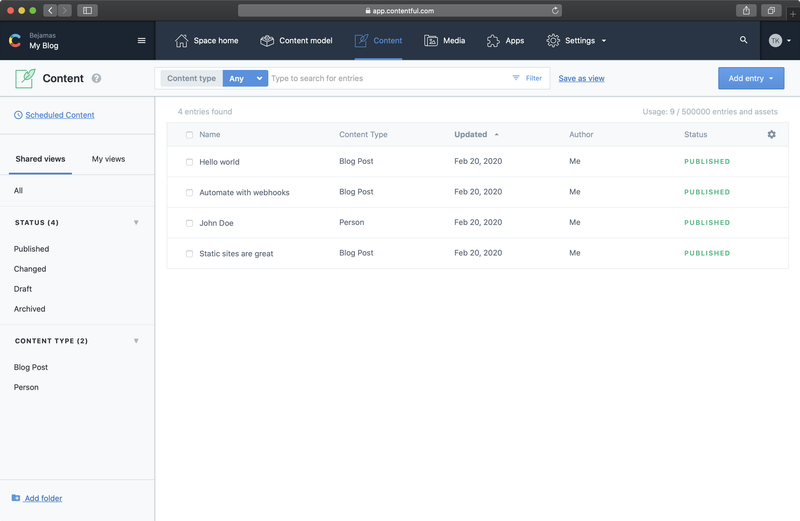Check the Automate with webhooks checkbox
This screenshot has height=521, width=800.
point(189,192)
